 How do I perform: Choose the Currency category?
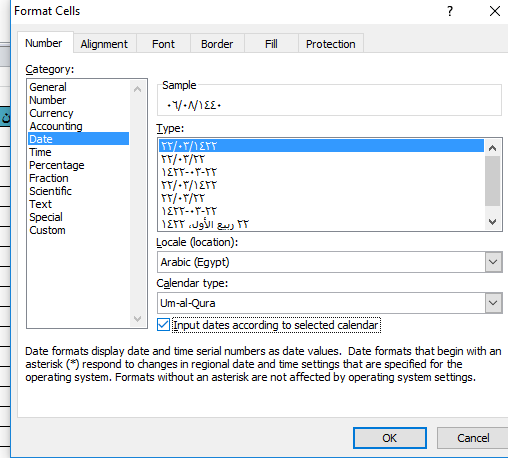tap(51, 113)
